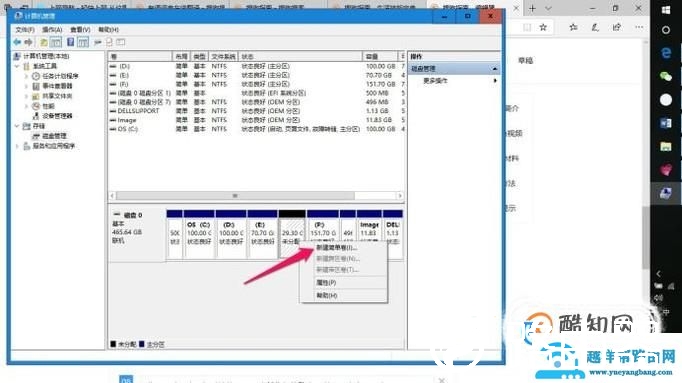The image size is (682, 383).
Task: Click the 更多操作 action link
Action: tap(435, 81)
